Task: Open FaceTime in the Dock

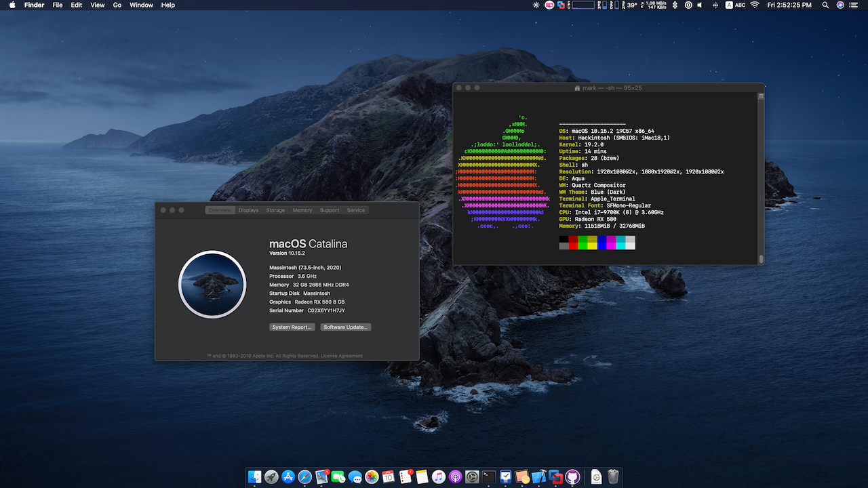Action: pos(338,477)
